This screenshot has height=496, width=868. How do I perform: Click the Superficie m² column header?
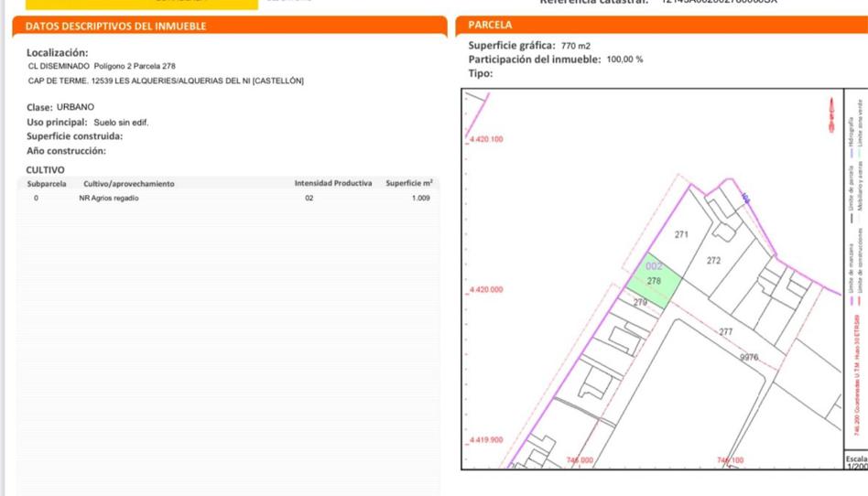tap(409, 184)
